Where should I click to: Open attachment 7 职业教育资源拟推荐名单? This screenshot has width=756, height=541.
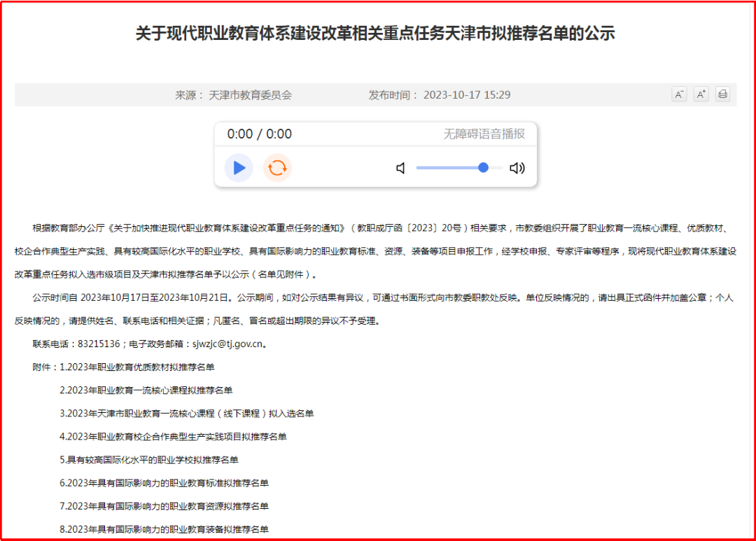(164, 506)
